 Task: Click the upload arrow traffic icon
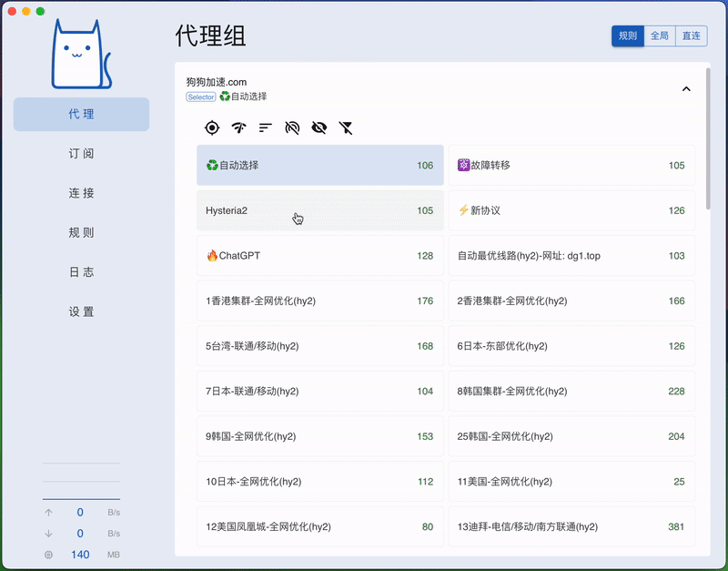coord(48,513)
